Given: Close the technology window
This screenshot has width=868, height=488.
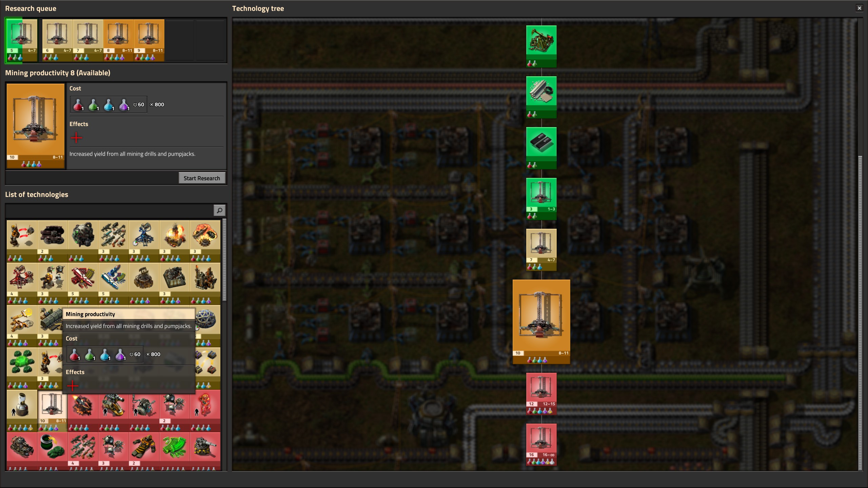Looking at the screenshot, I should (859, 8).
